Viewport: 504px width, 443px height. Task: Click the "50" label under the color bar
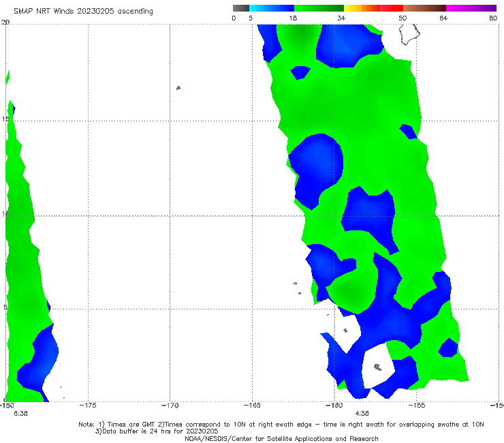coord(403,18)
